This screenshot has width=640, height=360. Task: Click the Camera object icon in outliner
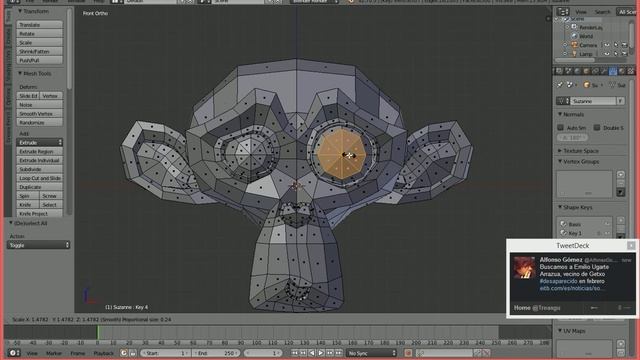pos(574,45)
